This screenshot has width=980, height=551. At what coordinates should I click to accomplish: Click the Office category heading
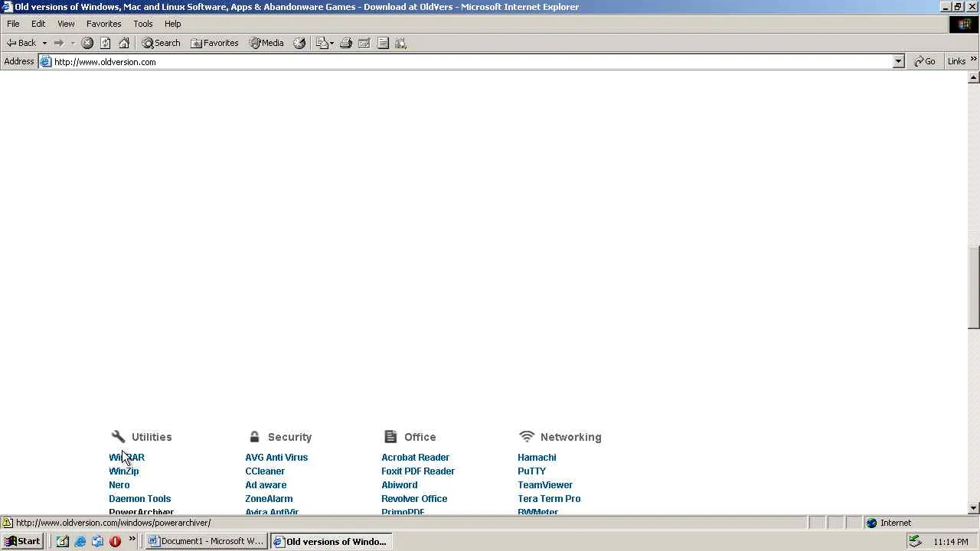point(420,437)
